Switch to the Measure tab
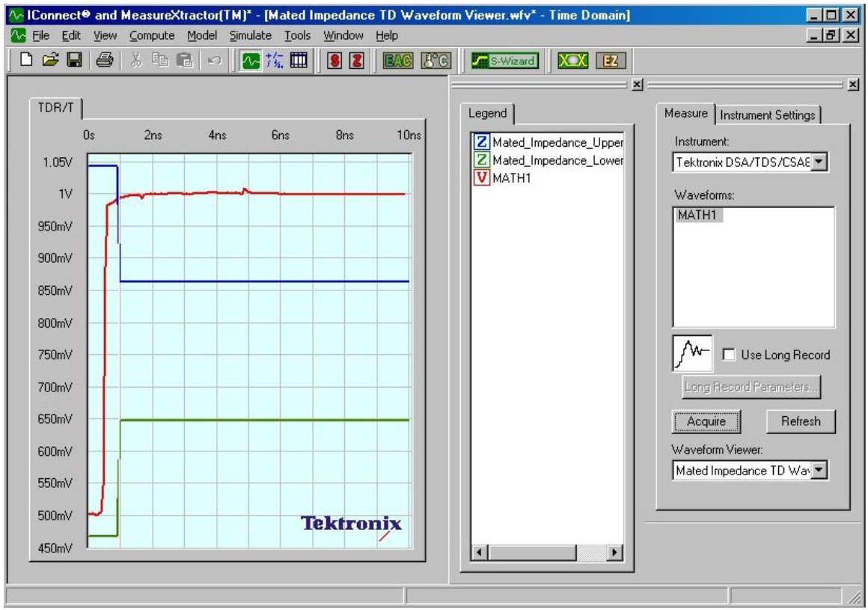 (x=686, y=114)
